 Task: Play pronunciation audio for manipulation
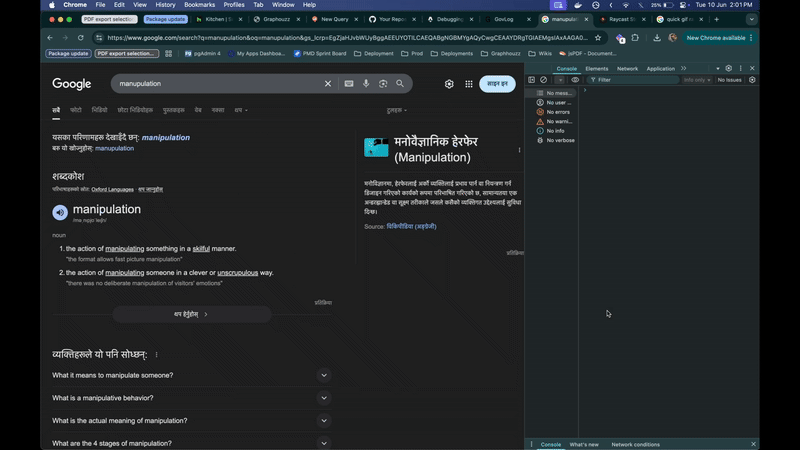60,212
